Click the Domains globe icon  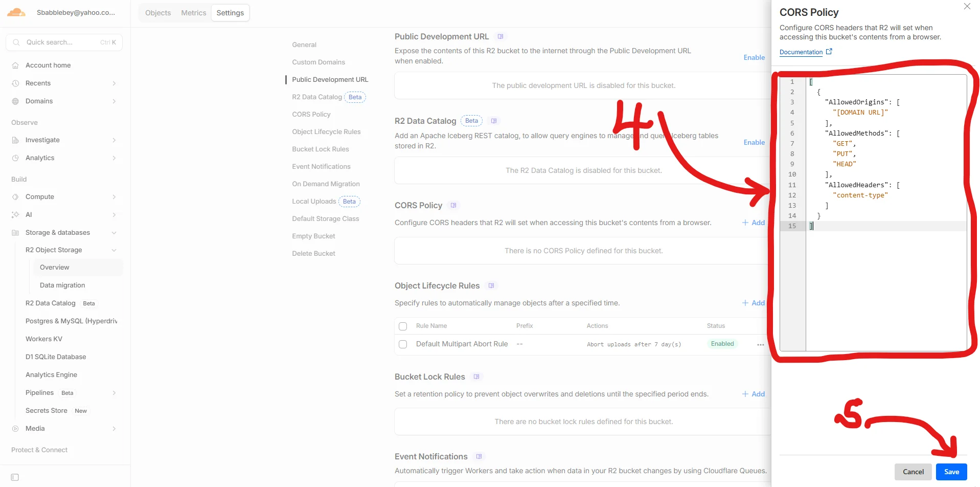(15, 101)
